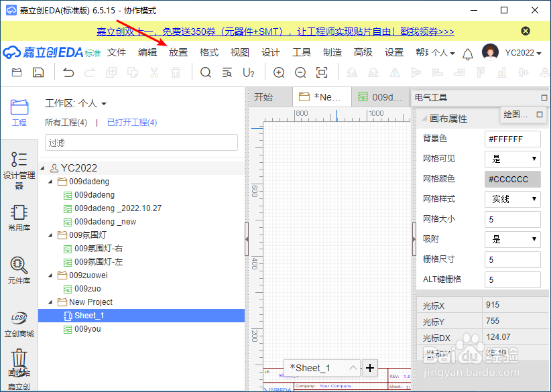This screenshot has width=551, height=392.
Task: Click the 过滤 filter input
Action: [x=141, y=143]
